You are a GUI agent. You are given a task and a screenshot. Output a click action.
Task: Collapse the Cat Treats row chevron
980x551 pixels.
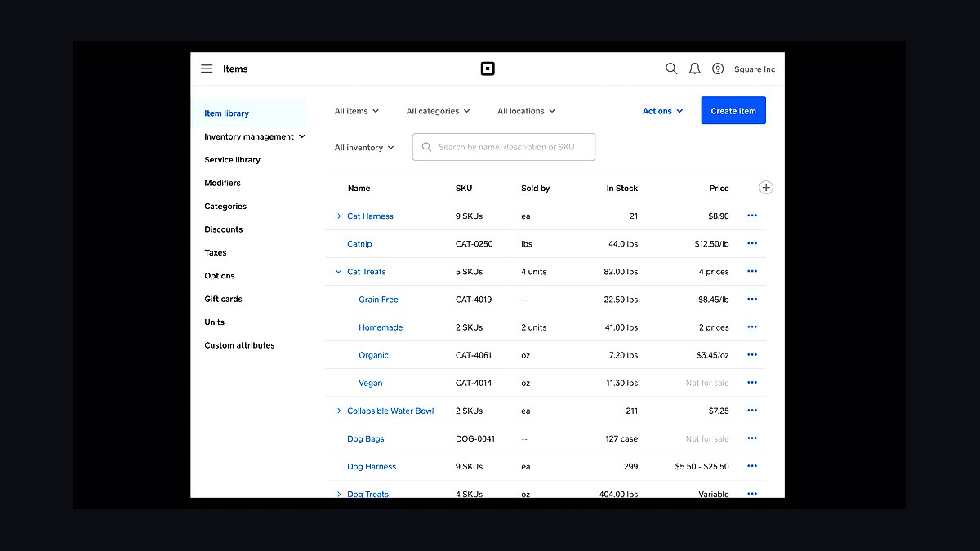coord(339,272)
